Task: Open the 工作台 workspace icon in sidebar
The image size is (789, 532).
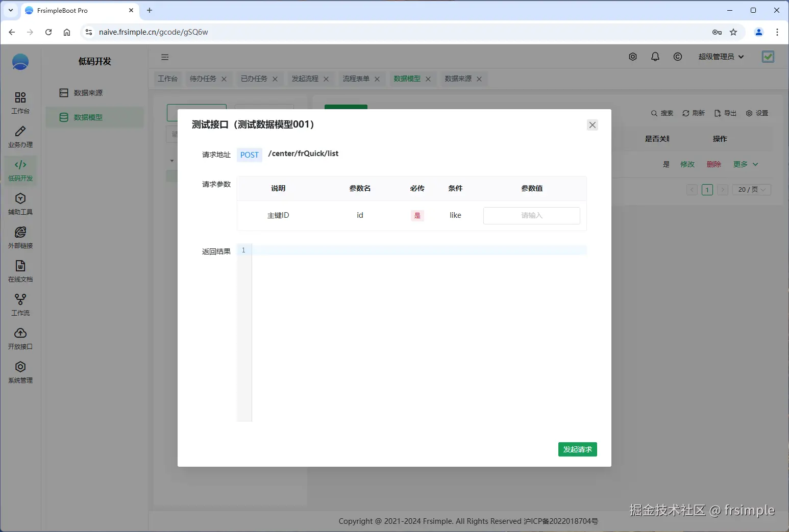Action: 20,103
